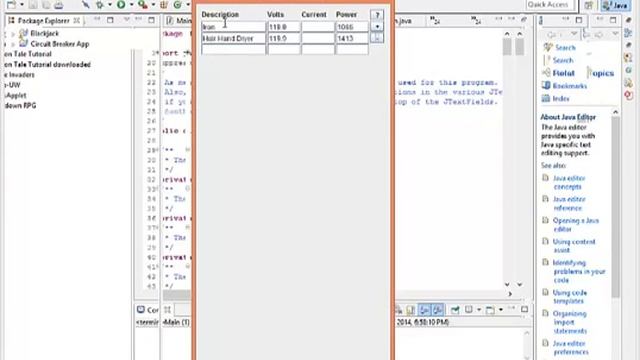Open the Organizing import statements link

[x=570, y=322]
